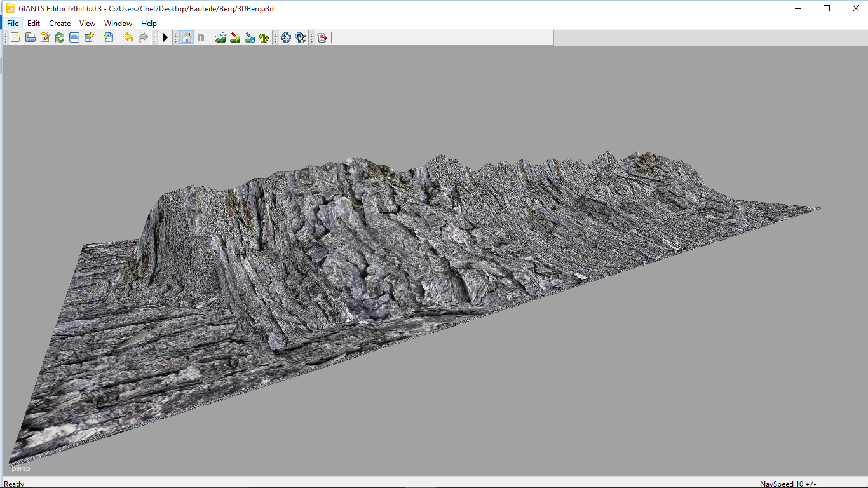Screen dimensions: 868x488
Task: Open the File menu
Action: click(13, 24)
